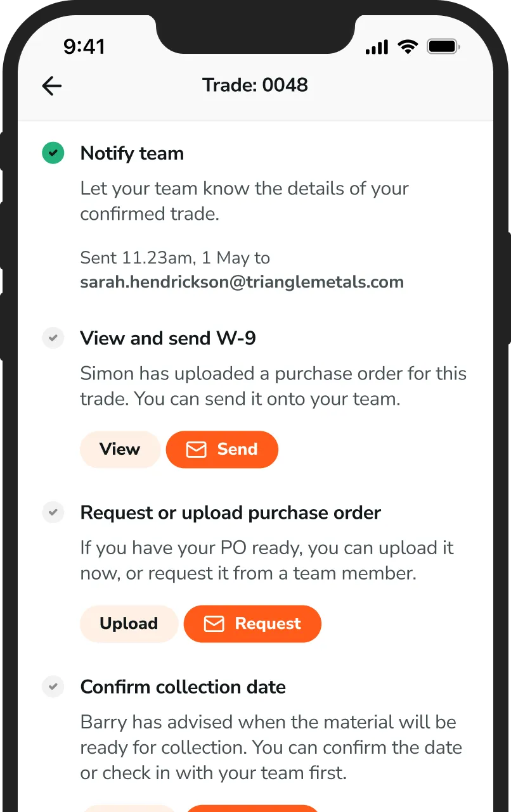Select the View and send W-9 heading
This screenshot has width=511, height=812.
pos(168,338)
